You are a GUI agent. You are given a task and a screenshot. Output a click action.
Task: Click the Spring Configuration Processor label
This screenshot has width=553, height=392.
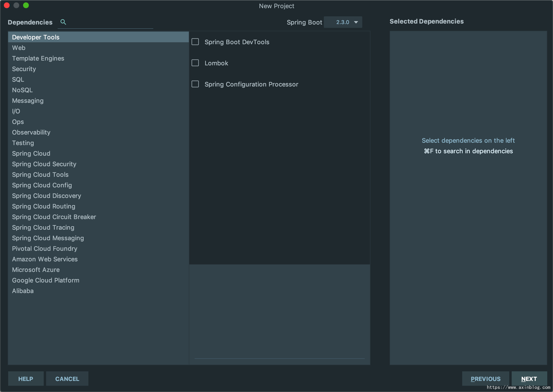click(x=251, y=84)
